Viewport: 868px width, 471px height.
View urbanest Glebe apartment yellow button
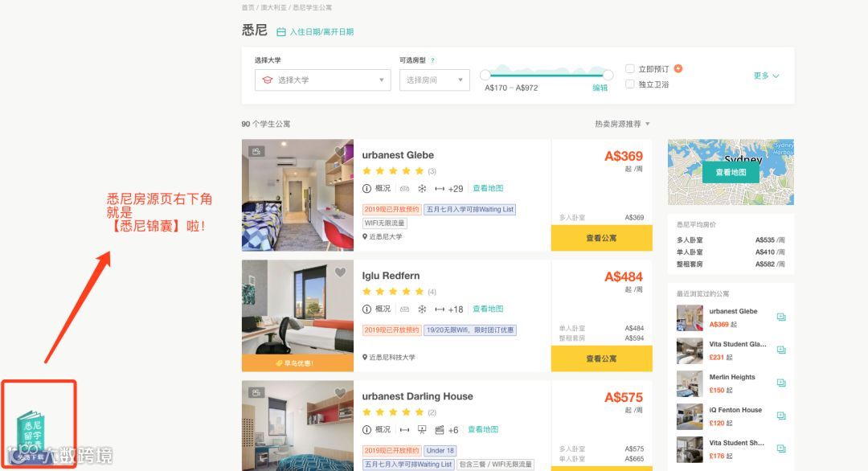coord(602,238)
